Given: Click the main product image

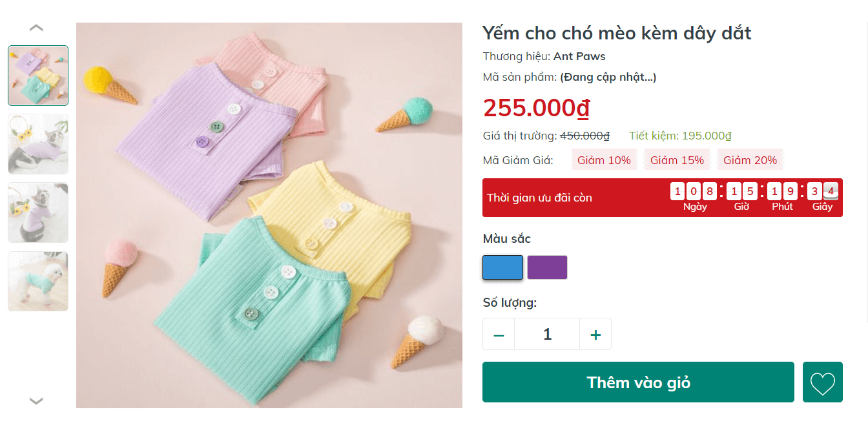Looking at the screenshot, I should pos(269,216).
